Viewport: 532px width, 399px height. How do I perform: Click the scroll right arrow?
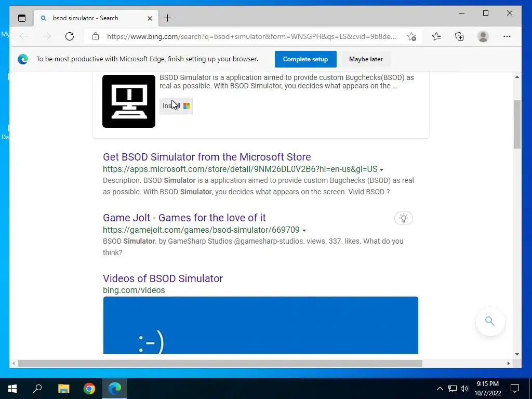(x=508, y=363)
